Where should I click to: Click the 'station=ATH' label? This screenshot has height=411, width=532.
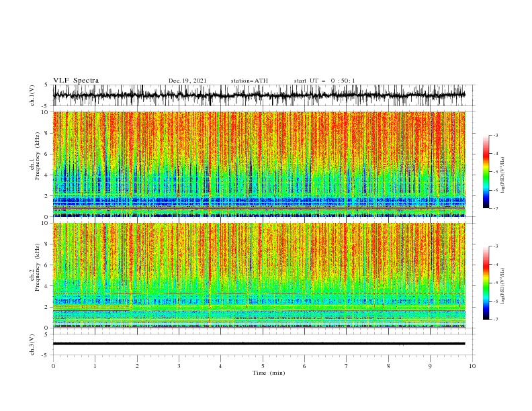pos(249,81)
